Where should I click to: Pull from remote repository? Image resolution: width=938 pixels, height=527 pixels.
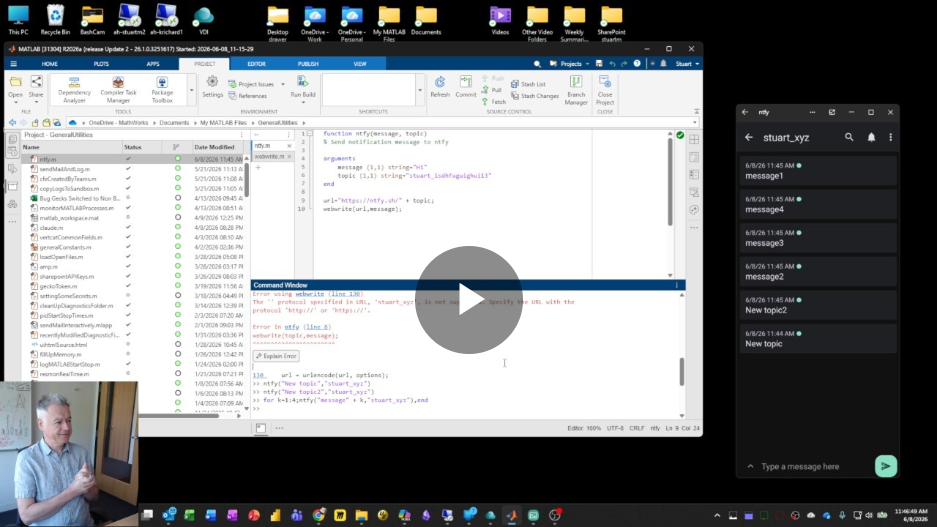pos(492,90)
